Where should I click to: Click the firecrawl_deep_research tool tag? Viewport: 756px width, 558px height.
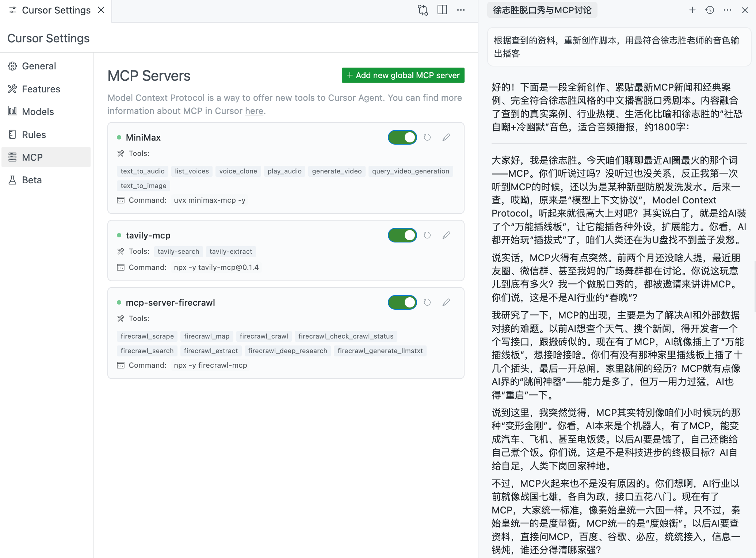(287, 351)
